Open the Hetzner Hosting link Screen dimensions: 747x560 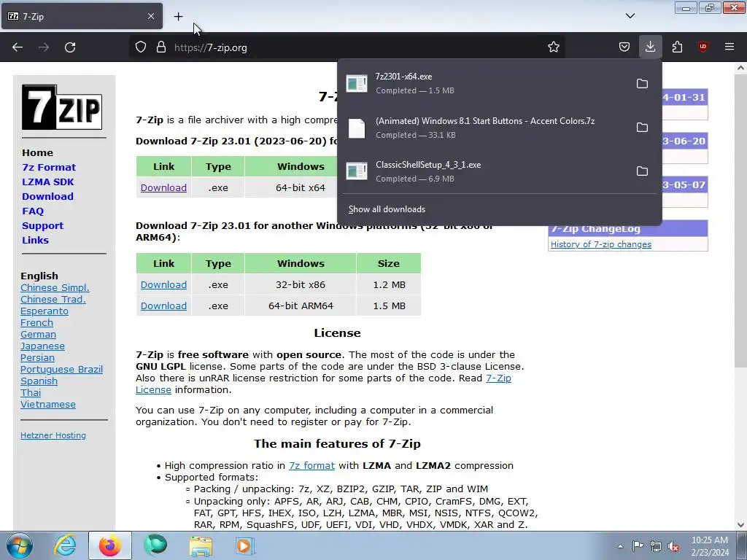click(53, 435)
